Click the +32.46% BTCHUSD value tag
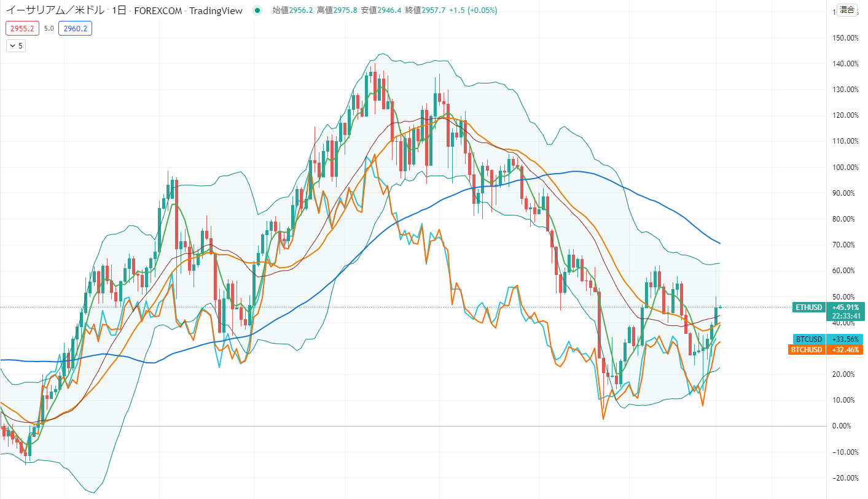This screenshot has height=499, width=868. [x=845, y=350]
